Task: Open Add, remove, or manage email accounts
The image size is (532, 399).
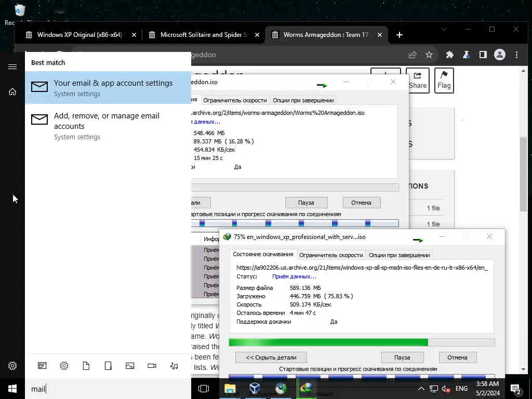Action: pyautogui.click(x=108, y=126)
